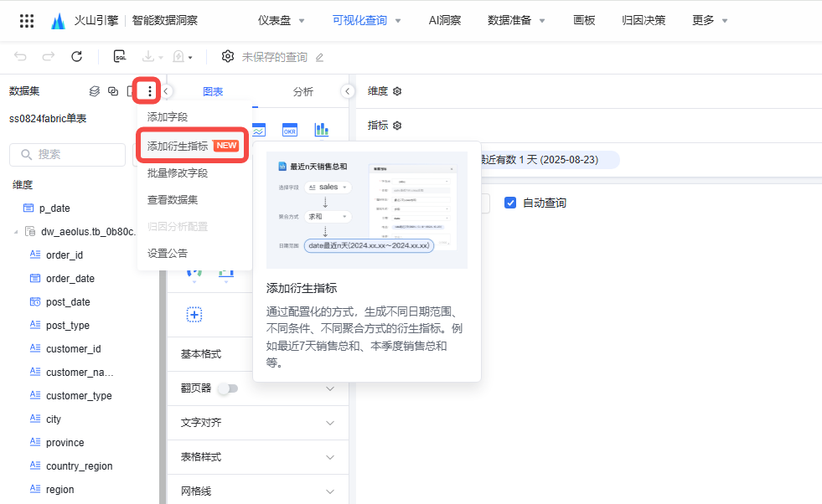Switch to the 分析 tab

(x=303, y=92)
